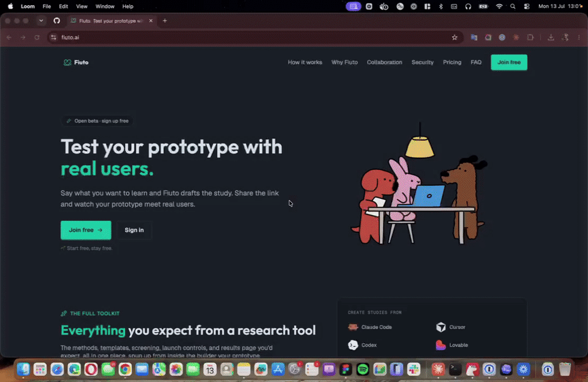Click the Cursor cube icon
This screenshot has height=382, width=588.
click(x=441, y=327)
